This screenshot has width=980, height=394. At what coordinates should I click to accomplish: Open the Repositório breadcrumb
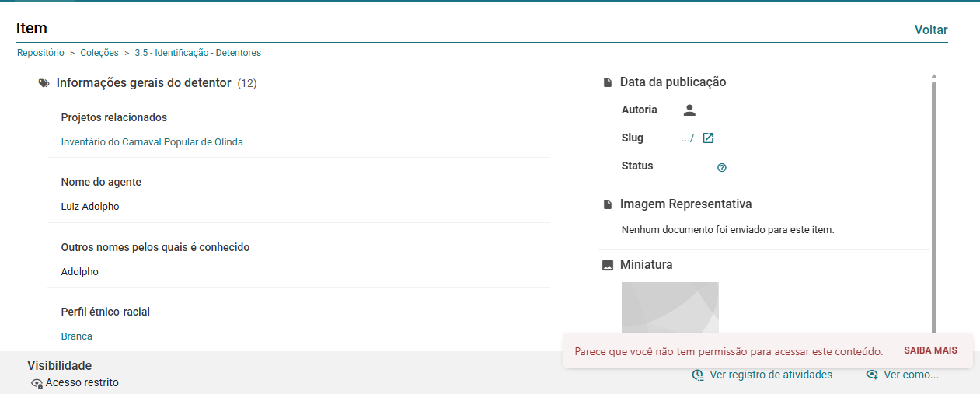point(40,53)
